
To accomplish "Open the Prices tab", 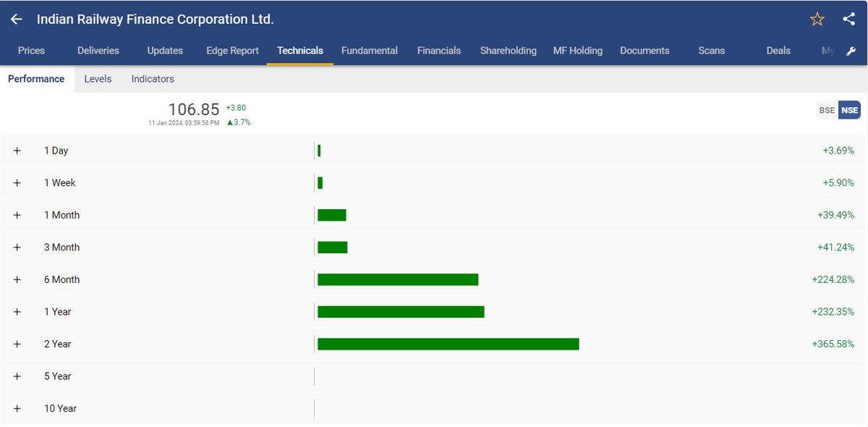I will tap(31, 51).
